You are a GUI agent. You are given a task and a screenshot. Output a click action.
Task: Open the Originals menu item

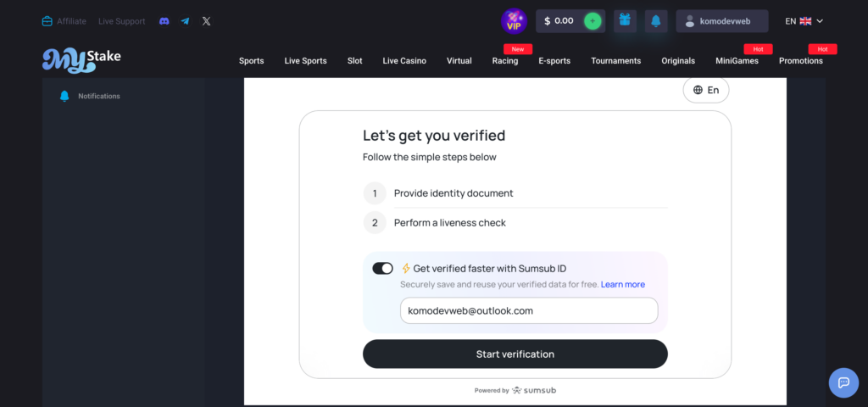point(678,61)
